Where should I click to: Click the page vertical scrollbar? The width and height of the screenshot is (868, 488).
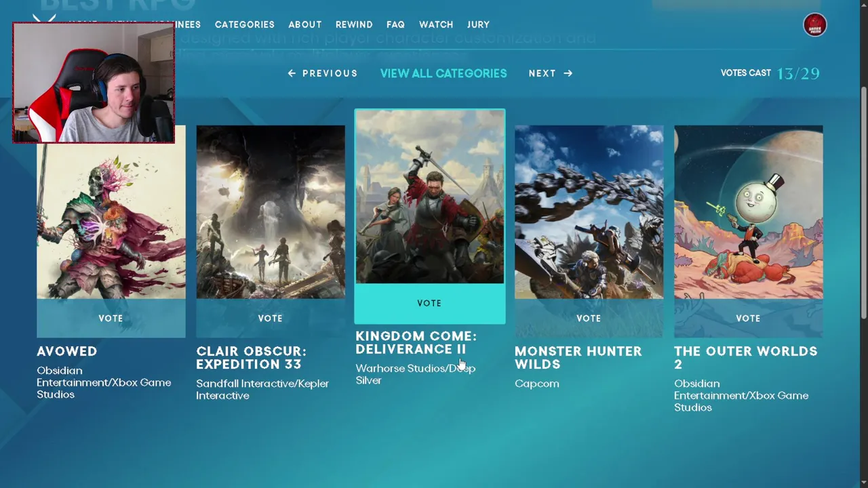point(863,203)
